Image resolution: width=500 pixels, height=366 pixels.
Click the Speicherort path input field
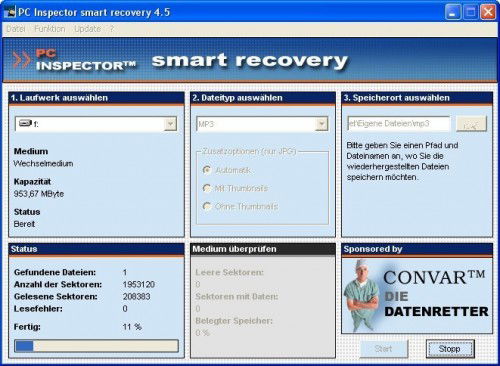pos(398,124)
